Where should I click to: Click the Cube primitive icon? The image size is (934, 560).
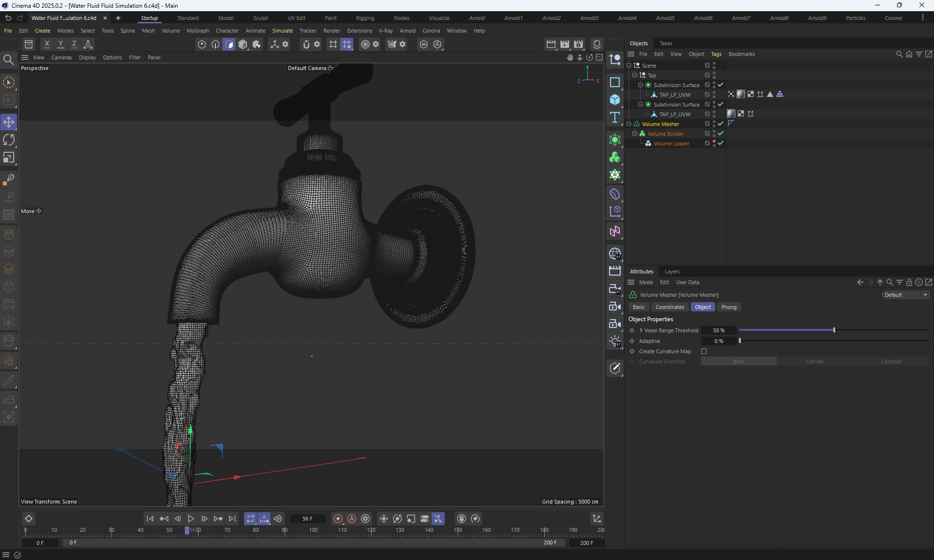pos(615,100)
